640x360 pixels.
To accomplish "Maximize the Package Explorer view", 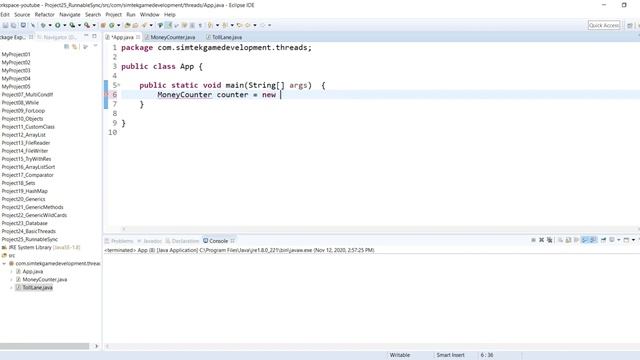I will coord(95,36).
